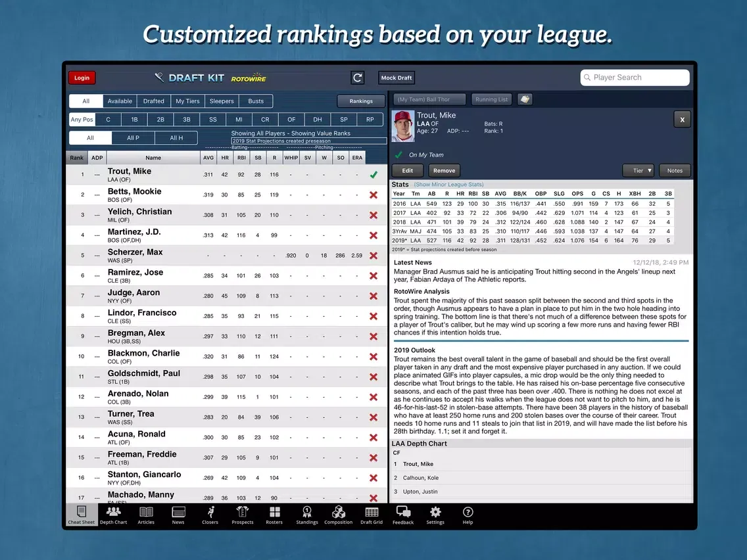Toggle the red X for Christian Yelich

(373, 215)
